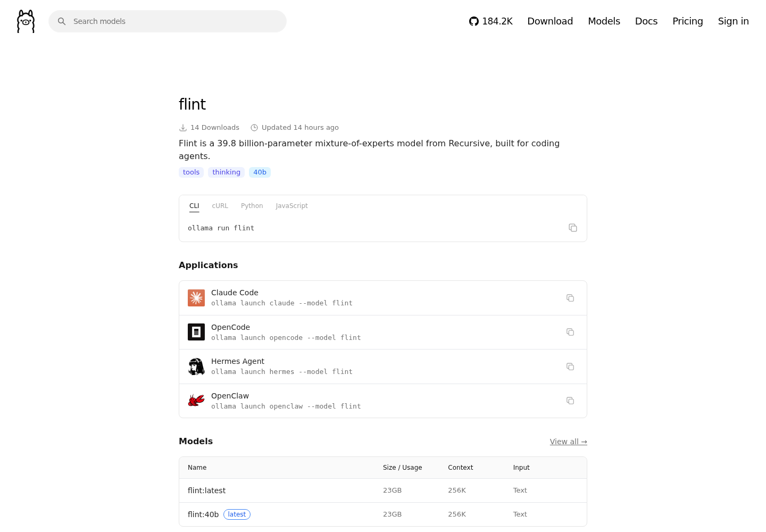The width and height of the screenshot is (766, 532).
Task: Click the '14 Downloads' text
Action: [215, 128]
